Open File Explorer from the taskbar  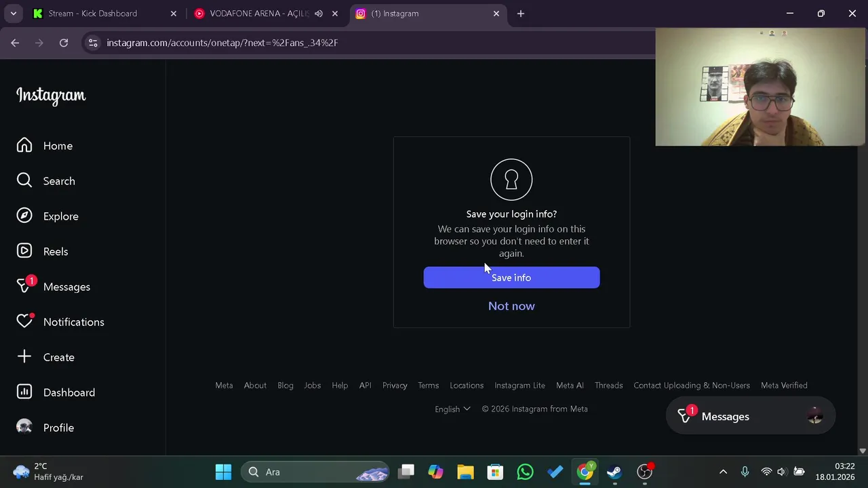click(x=465, y=472)
